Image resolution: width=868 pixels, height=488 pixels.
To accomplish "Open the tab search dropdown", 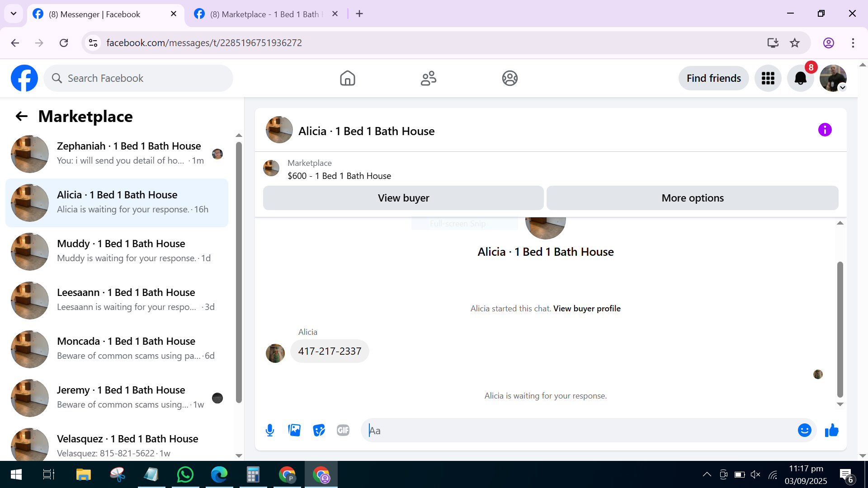I will 14,14.
